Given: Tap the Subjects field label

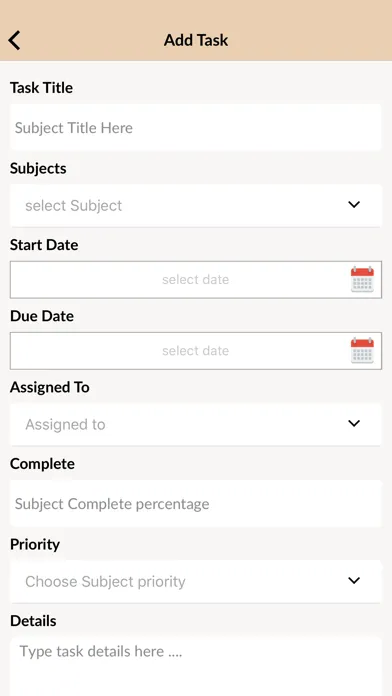Looking at the screenshot, I should click(38, 169).
